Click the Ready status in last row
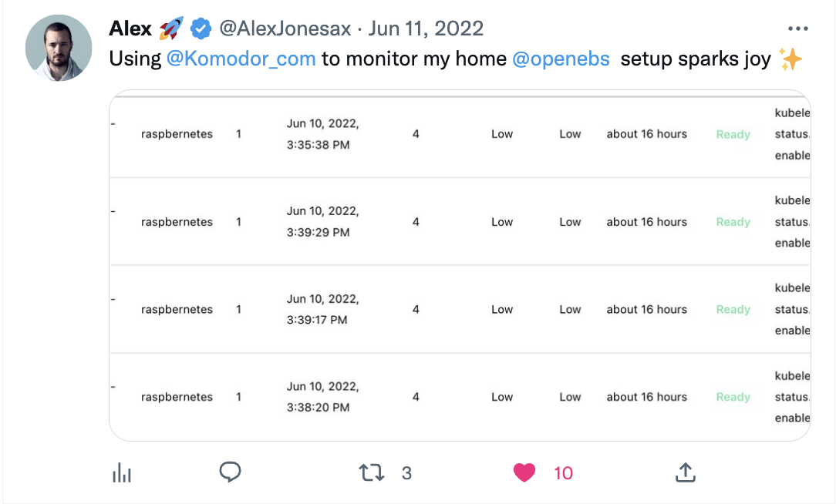Screen dimensions: 836x504 pos(733,397)
